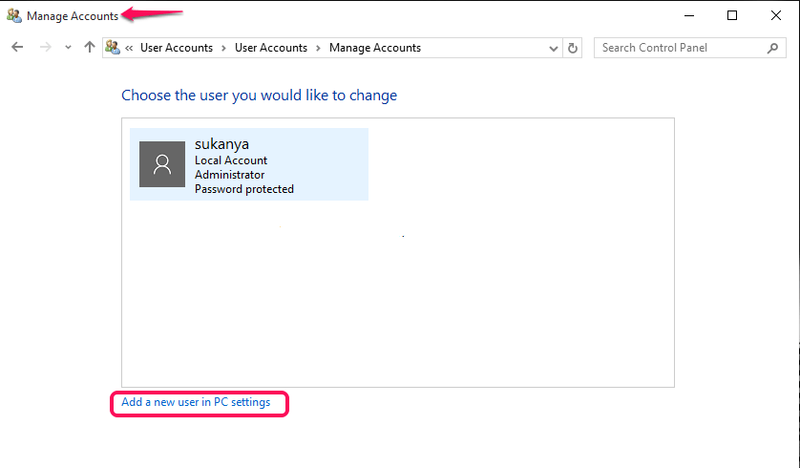Click the Administrator label under sukanya

click(230, 175)
